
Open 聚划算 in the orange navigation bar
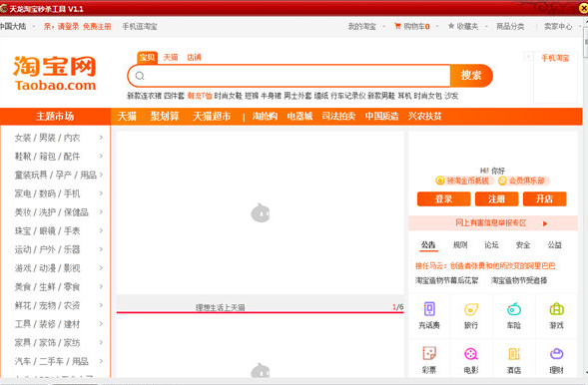click(165, 116)
